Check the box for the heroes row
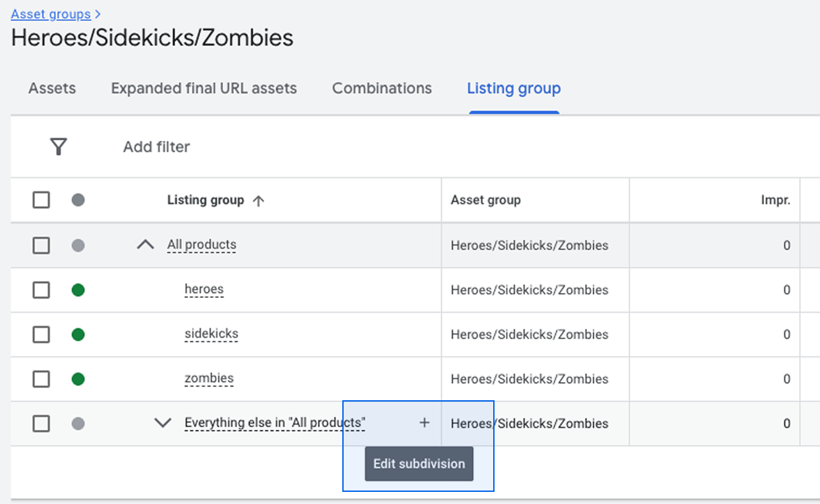 [x=42, y=290]
